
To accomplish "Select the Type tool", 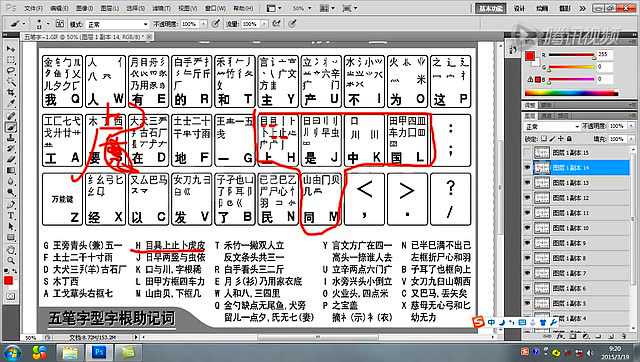I will pos(11,215).
